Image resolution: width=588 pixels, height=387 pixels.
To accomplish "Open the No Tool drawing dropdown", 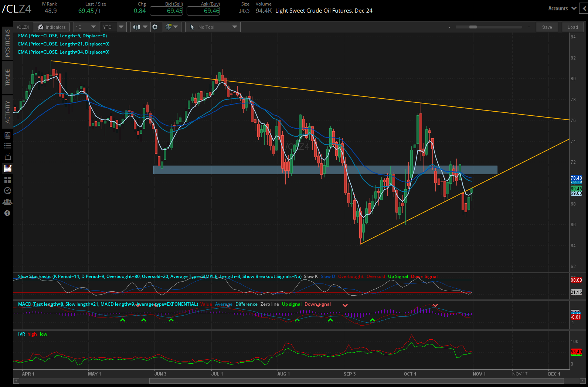I will [213, 27].
